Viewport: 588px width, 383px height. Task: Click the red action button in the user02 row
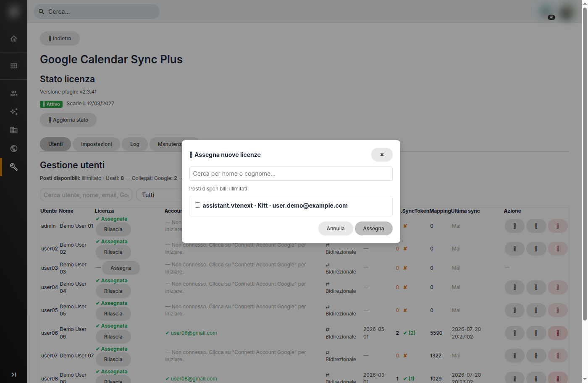(x=558, y=249)
